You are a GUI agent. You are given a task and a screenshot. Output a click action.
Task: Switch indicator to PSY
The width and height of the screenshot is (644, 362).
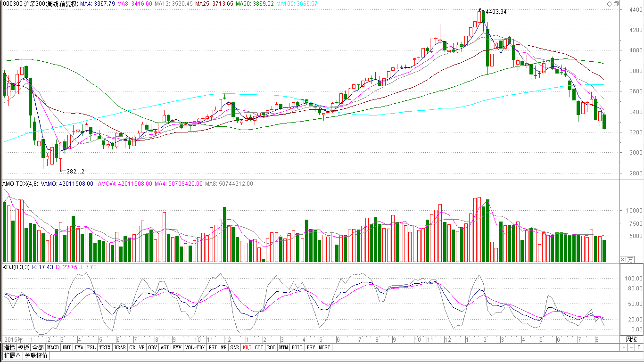pyautogui.click(x=311, y=347)
